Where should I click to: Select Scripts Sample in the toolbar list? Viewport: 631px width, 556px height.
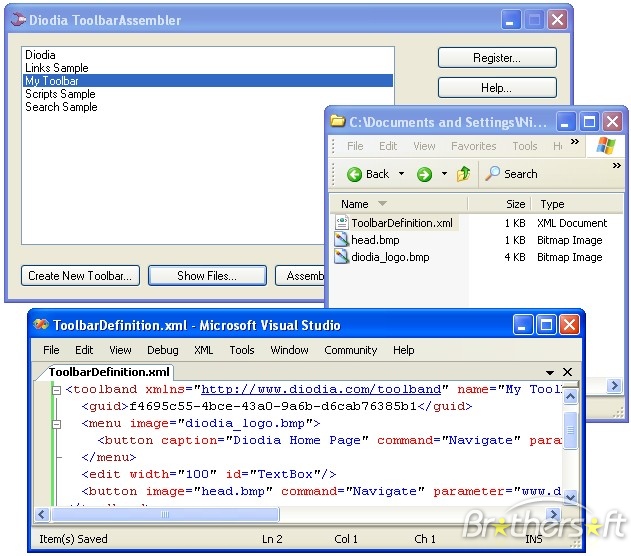click(207, 94)
